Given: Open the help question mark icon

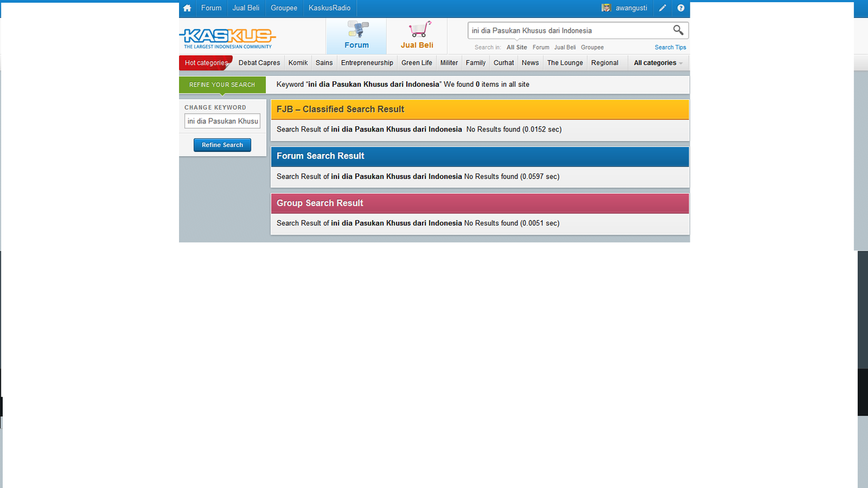Looking at the screenshot, I should pyautogui.click(x=681, y=8).
